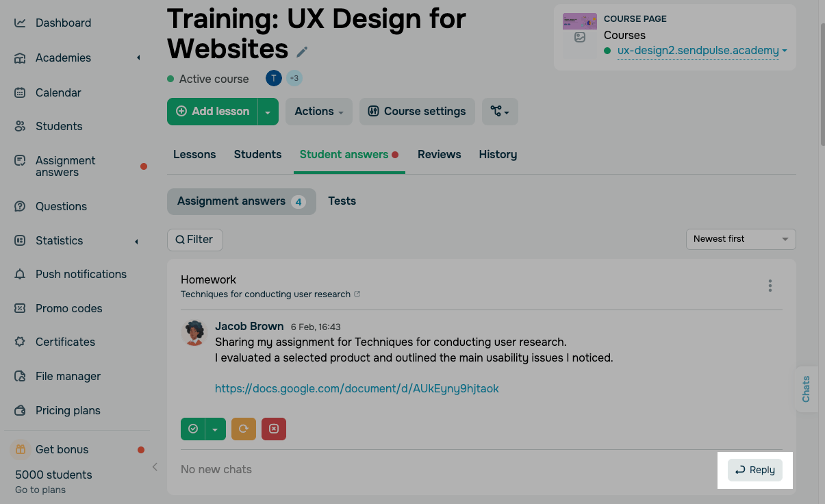Click Jacob Brown's avatar
825x504 pixels.
point(194,333)
